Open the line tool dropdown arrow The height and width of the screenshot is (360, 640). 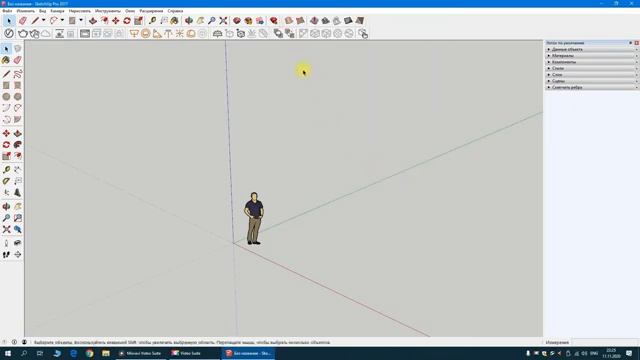pos(43,20)
